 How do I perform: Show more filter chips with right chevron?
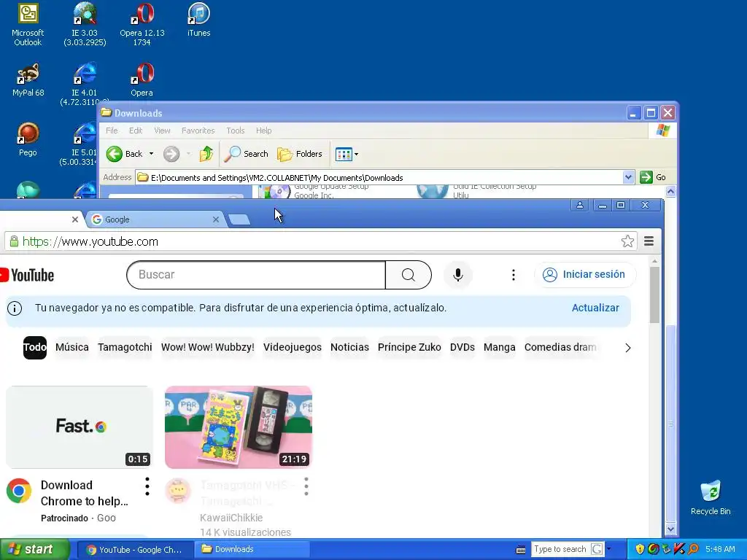point(628,348)
